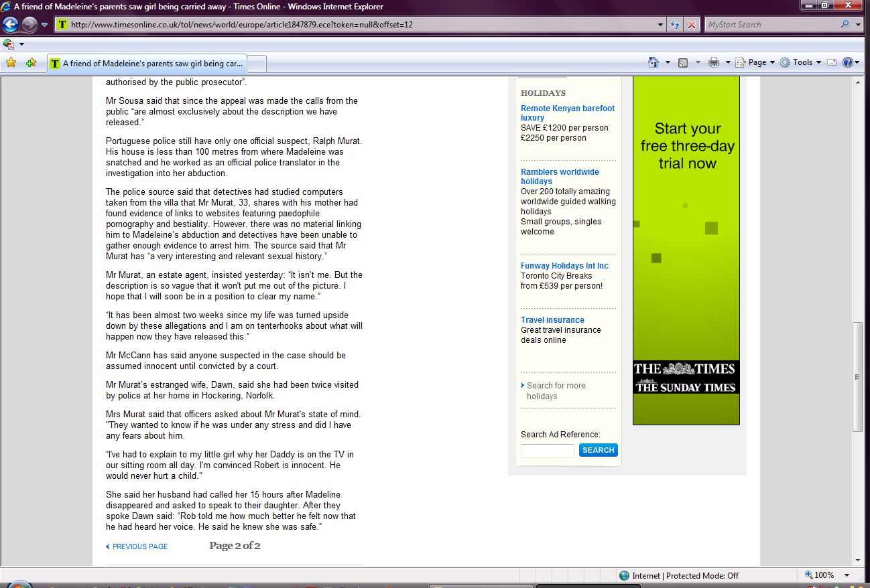870x588 pixels.
Task: Click the Refresh page icon
Action: pos(676,25)
